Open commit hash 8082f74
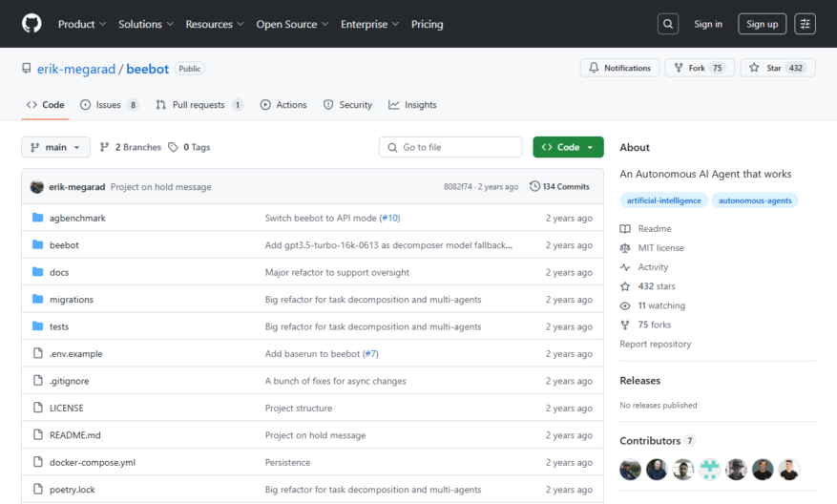837x504 pixels. click(457, 187)
